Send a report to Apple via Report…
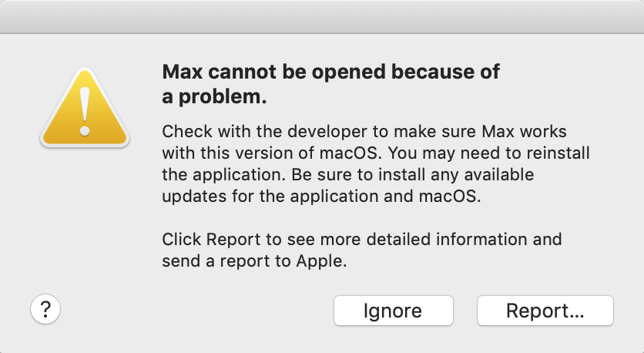 pos(545,311)
